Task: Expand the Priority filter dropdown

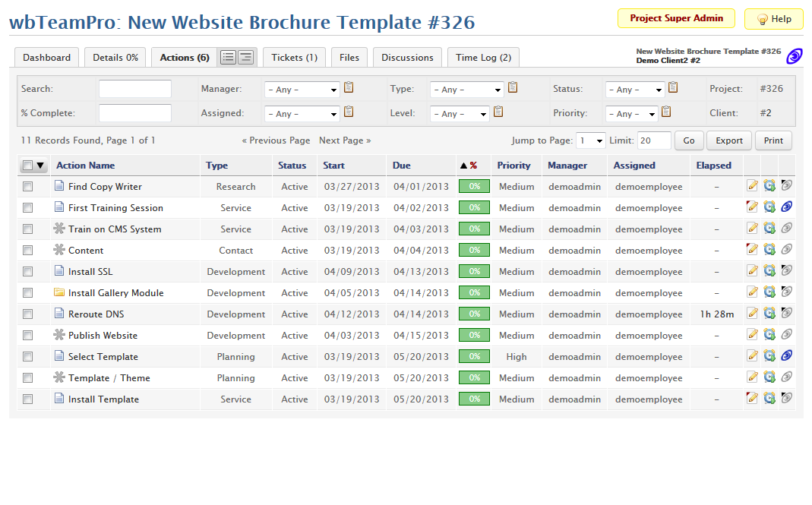Action: (x=631, y=114)
